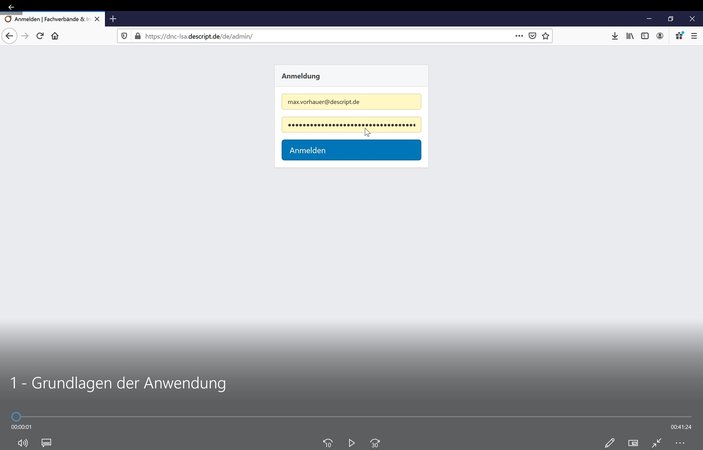The height and width of the screenshot is (450, 703).
Task: Exit fullscreen with the arrows icon
Action: pyautogui.click(x=656, y=443)
